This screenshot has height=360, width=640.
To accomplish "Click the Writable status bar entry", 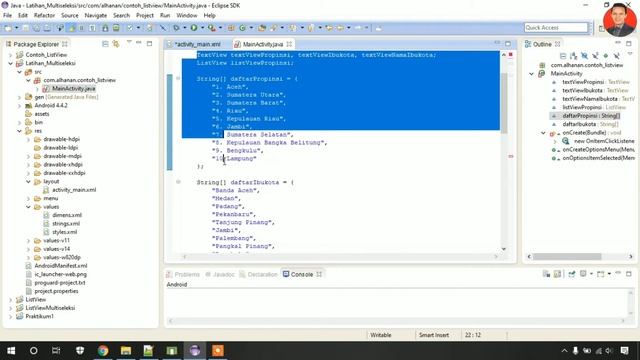I will (380, 335).
